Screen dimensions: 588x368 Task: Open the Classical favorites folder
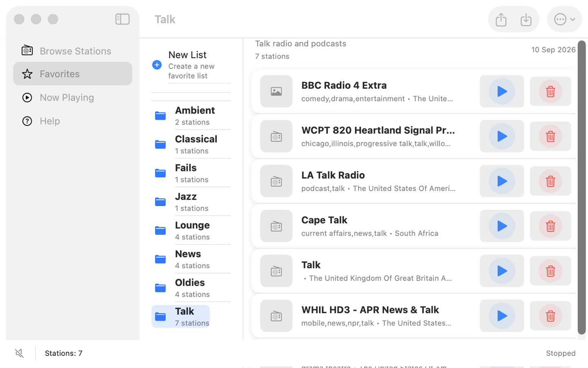(x=191, y=144)
